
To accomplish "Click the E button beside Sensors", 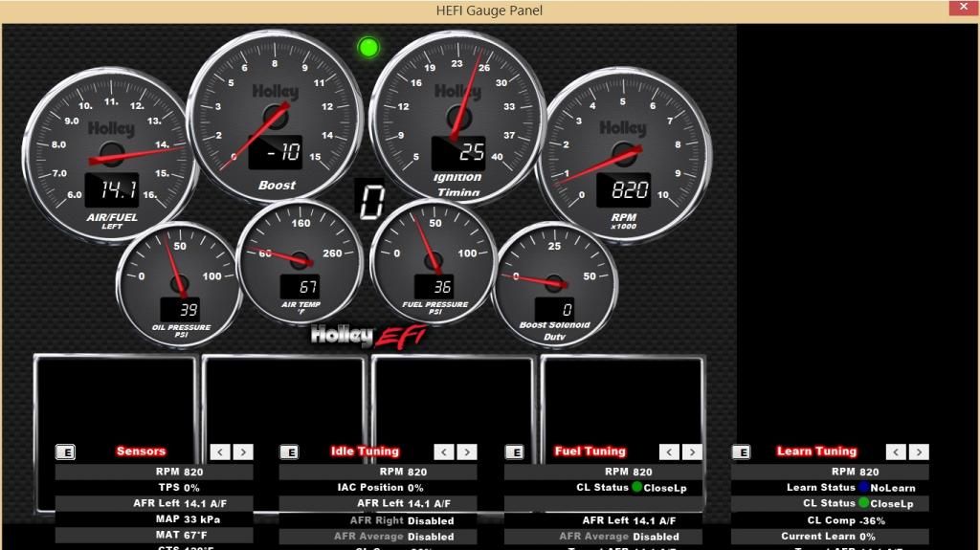I will coord(66,451).
